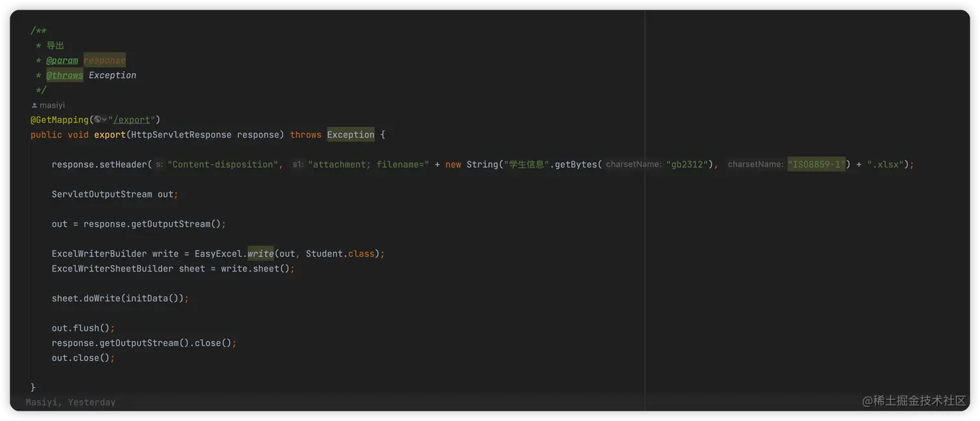Viewport: 980px width, 421px height.
Task: Click the EasyExcel class reference
Action: click(x=218, y=254)
